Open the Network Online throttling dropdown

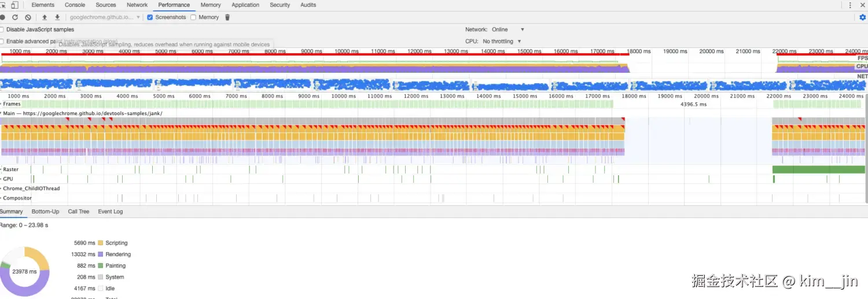pos(508,29)
